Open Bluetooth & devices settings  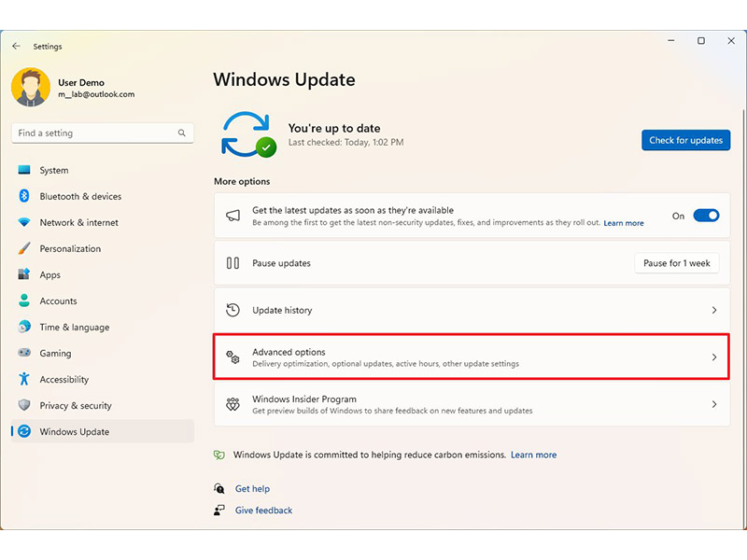coord(80,196)
